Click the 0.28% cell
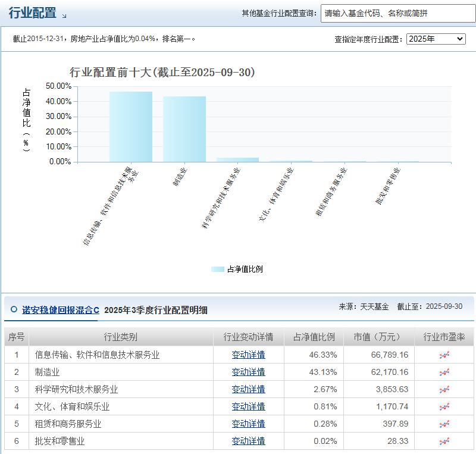 pos(314,424)
